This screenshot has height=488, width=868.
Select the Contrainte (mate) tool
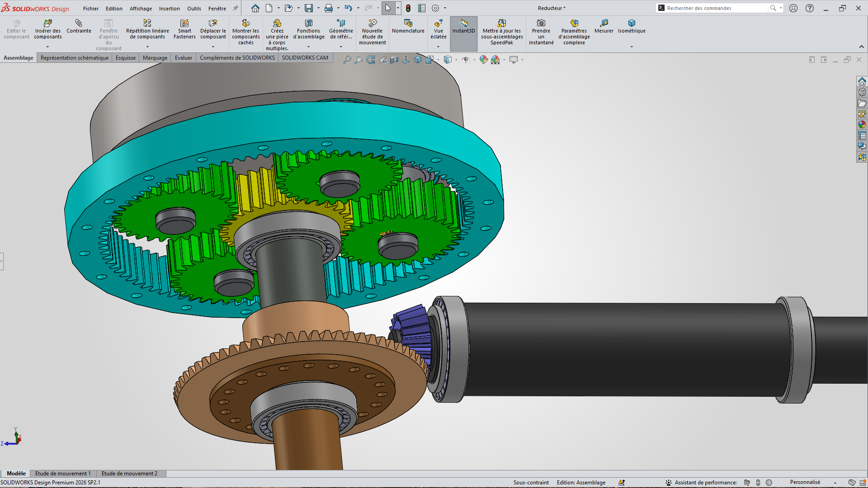(79, 26)
